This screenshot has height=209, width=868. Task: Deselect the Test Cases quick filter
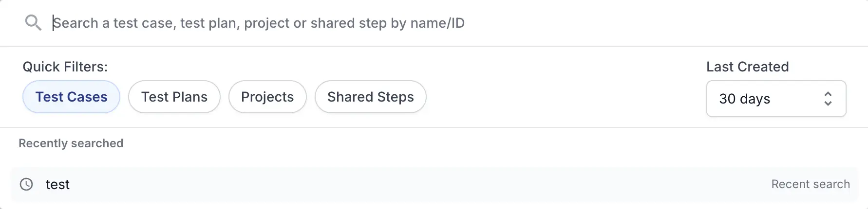click(71, 97)
